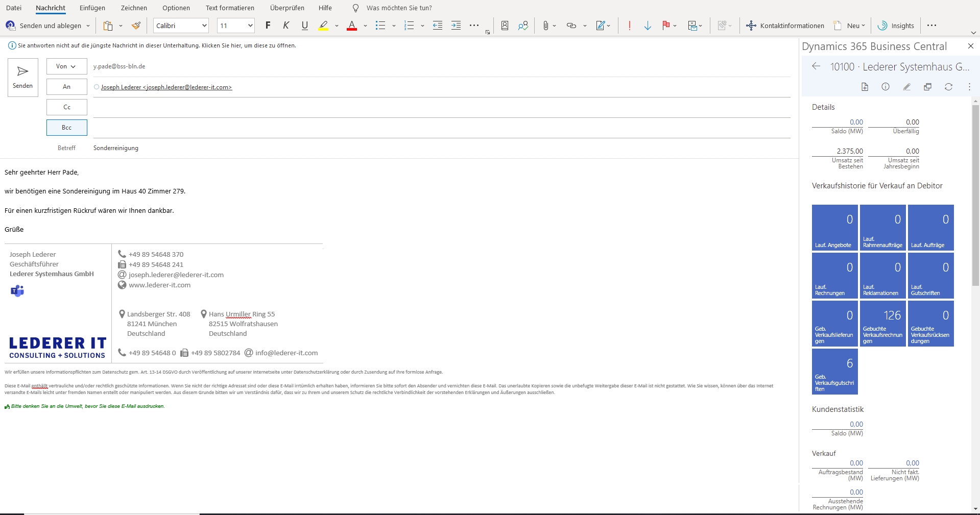Go back in the Business Central panel

click(x=816, y=66)
